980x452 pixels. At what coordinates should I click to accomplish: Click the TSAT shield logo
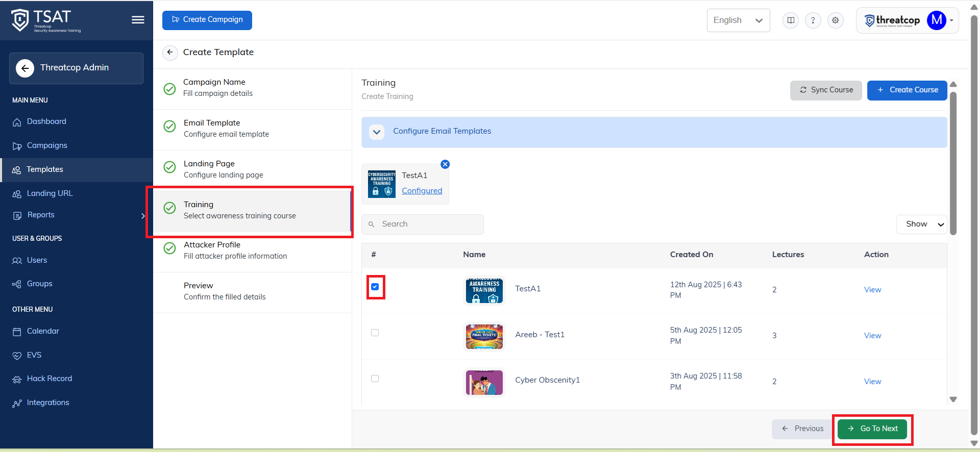20,20
